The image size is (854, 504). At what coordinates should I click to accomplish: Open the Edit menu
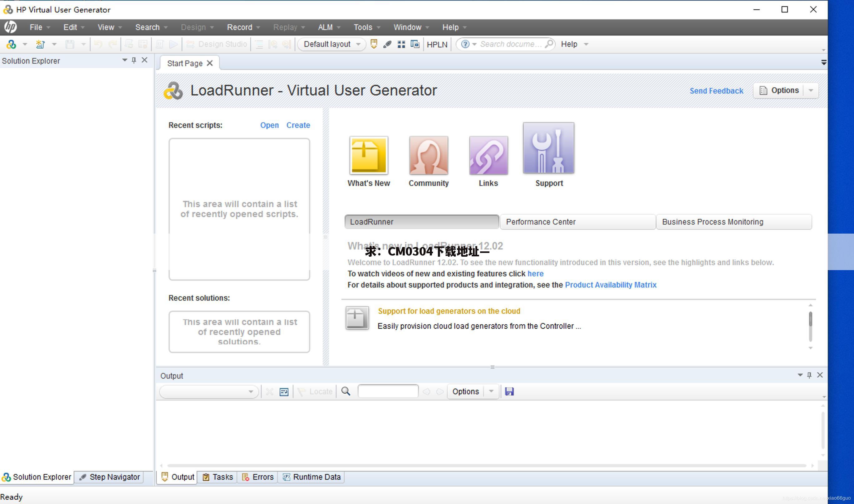pyautogui.click(x=74, y=27)
